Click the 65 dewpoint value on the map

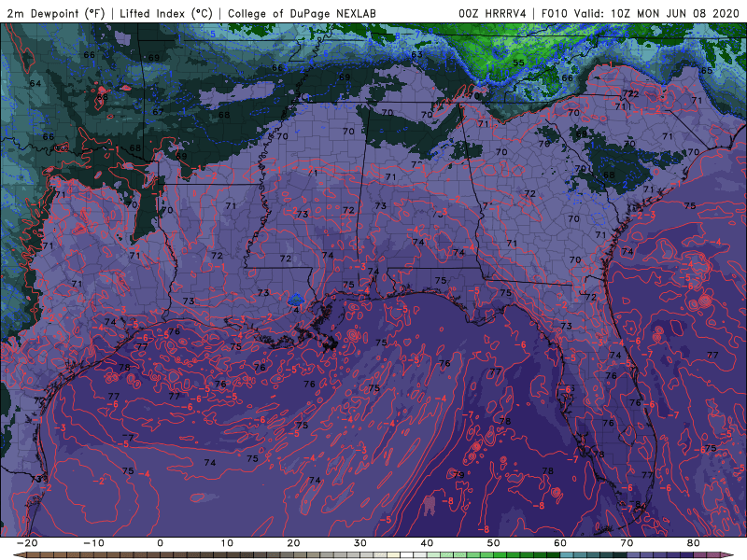707,71
